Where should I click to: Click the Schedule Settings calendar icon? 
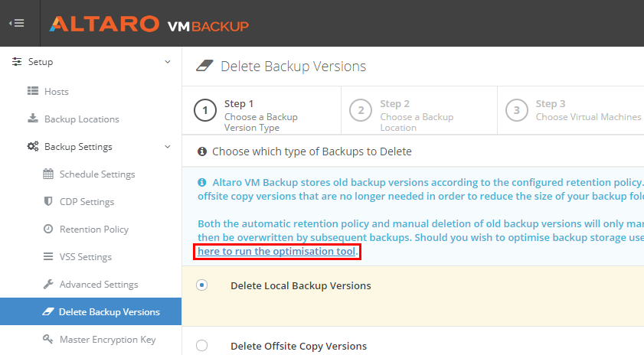coord(48,174)
